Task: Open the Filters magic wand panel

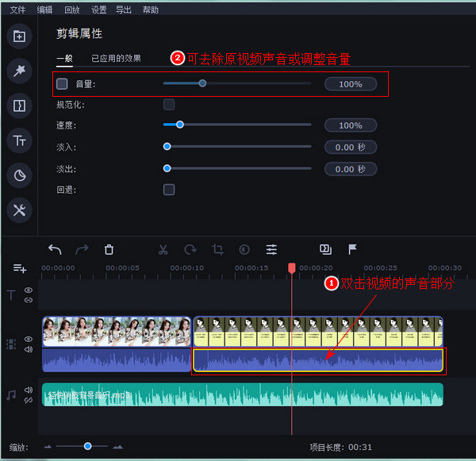Action: pos(19,71)
